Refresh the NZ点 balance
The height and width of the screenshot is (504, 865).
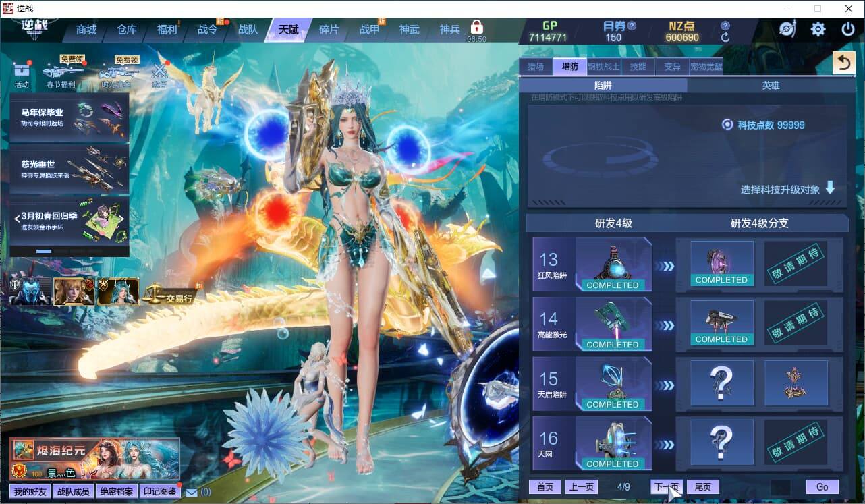[x=725, y=38]
